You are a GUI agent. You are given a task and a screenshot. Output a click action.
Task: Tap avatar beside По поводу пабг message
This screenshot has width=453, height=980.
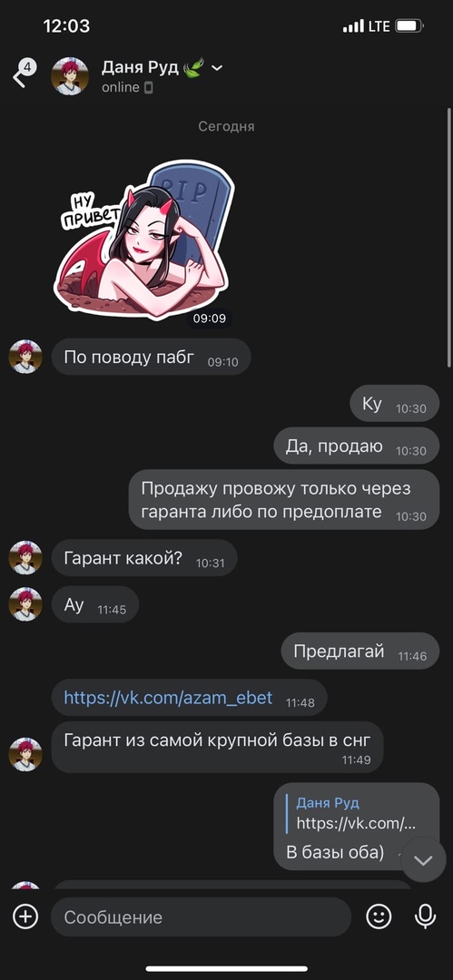coord(25,357)
